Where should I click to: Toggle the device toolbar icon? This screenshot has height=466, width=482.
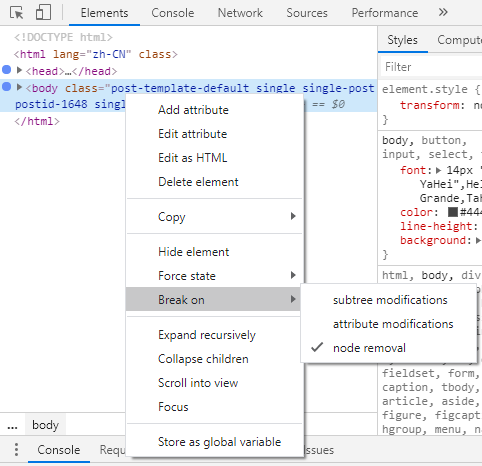coord(43,12)
